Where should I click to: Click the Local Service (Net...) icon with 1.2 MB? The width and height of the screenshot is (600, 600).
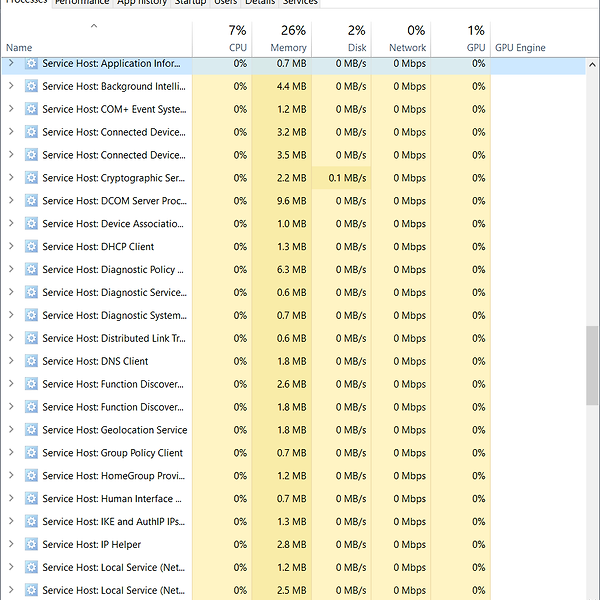tap(31, 567)
